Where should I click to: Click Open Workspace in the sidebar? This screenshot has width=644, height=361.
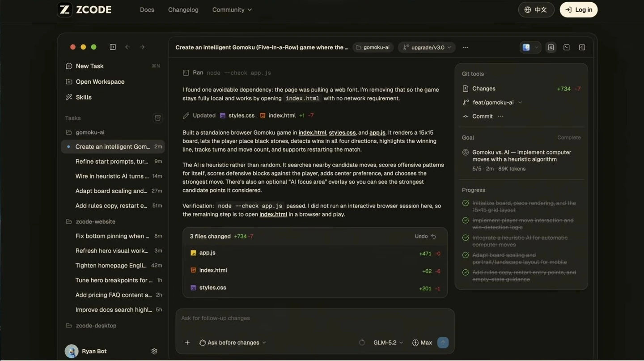[113, 81]
